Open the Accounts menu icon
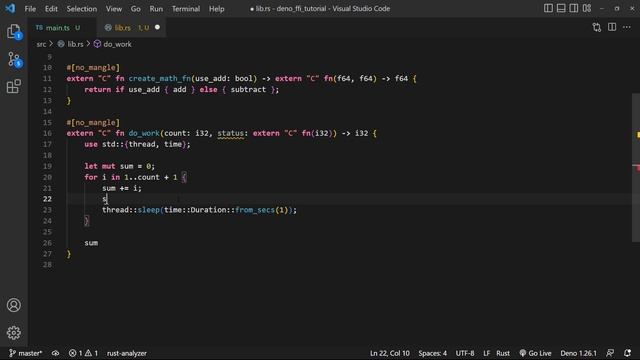640x360 pixels. click(13, 305)
